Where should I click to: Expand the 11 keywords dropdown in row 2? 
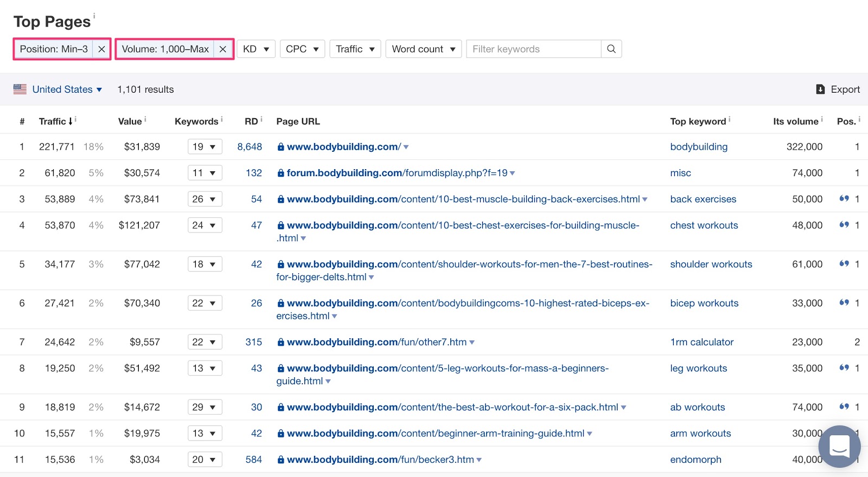pos(205,173)
